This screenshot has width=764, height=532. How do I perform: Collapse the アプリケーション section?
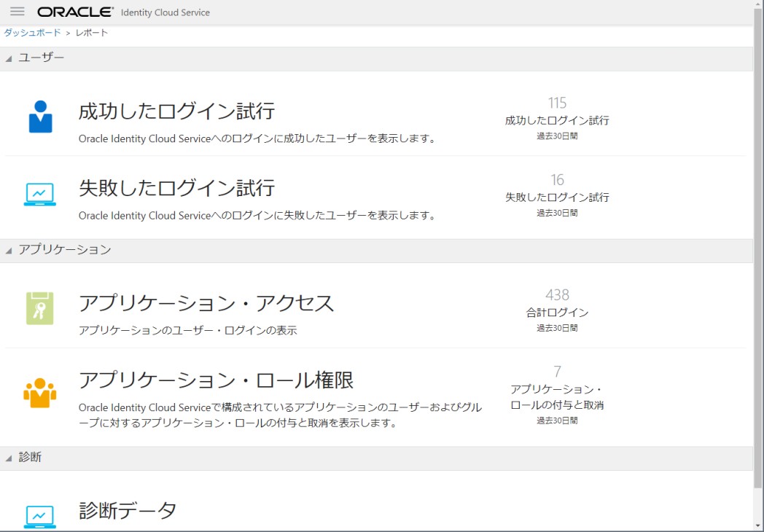8,251
